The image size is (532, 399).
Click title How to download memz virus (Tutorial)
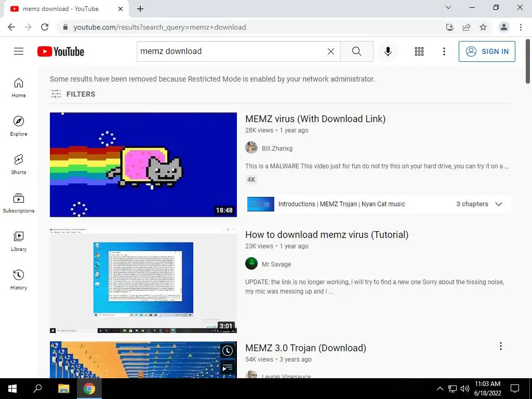[327, 234]
